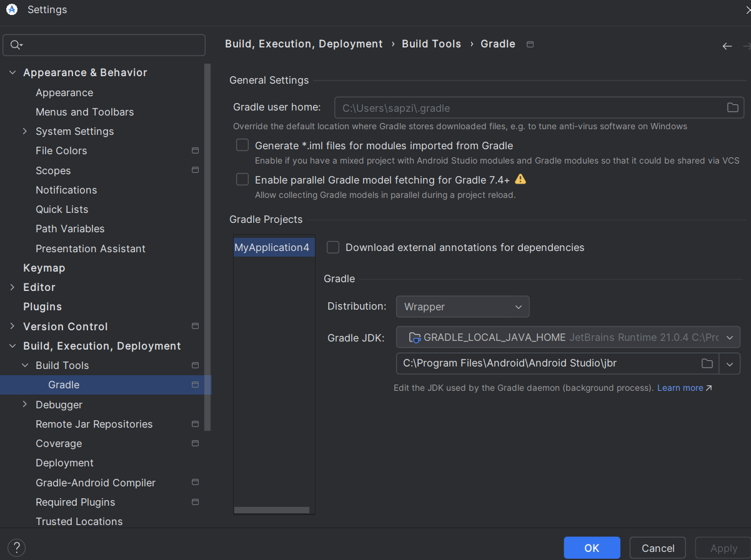Select File Colors in settings tree
The image size is (751, 560).
click(61, 150)
